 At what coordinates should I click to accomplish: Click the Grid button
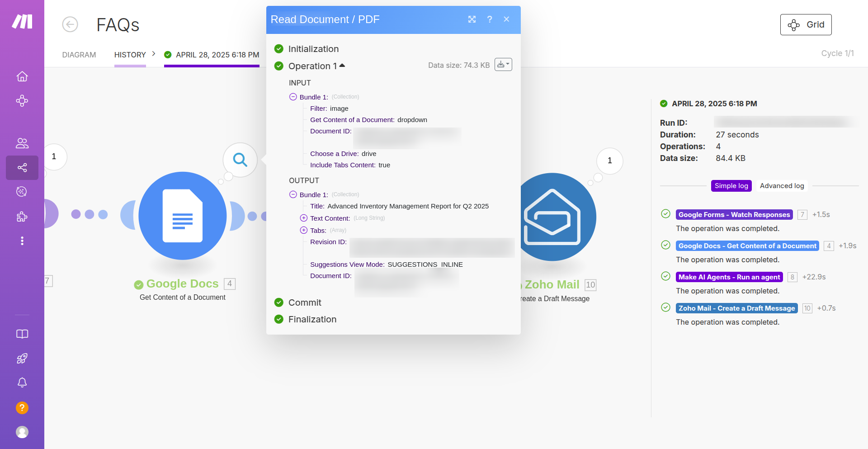tap(806, 25)
